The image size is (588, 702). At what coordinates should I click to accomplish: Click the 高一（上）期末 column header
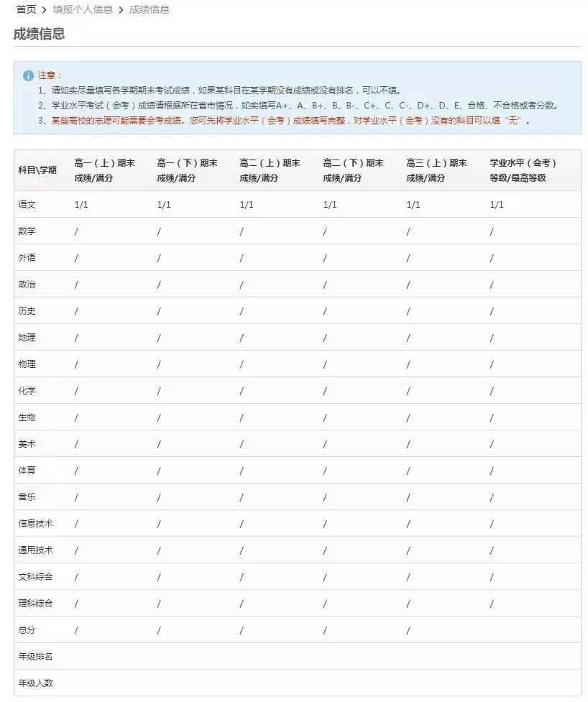[x=104, y=170]
